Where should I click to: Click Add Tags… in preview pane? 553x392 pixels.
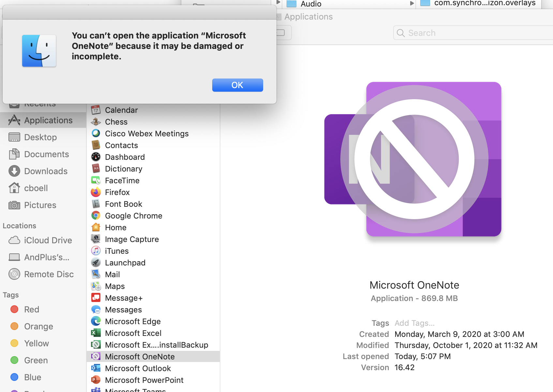[414, 323]
